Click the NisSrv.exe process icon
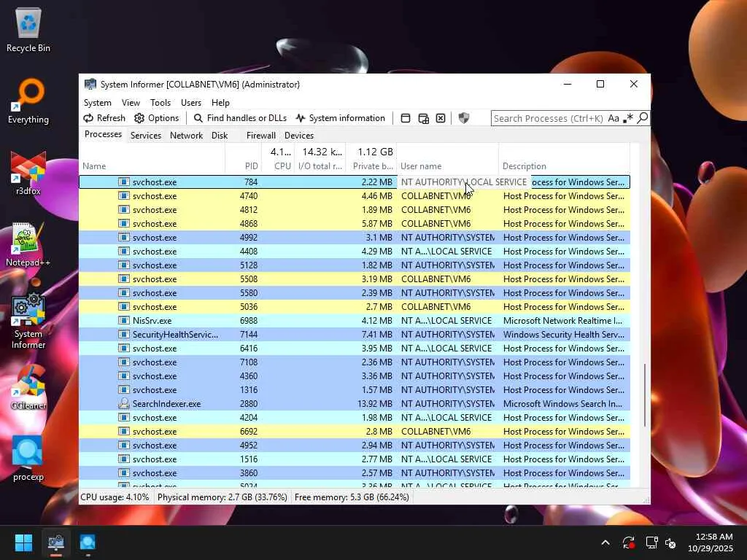 124,321
